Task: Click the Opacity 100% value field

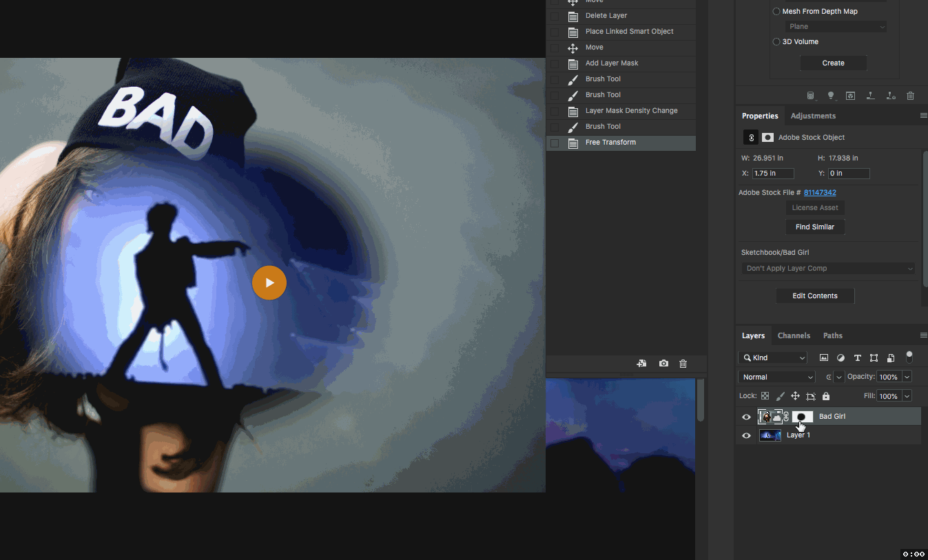Action: pyautogui.click(x=889, y=377)
